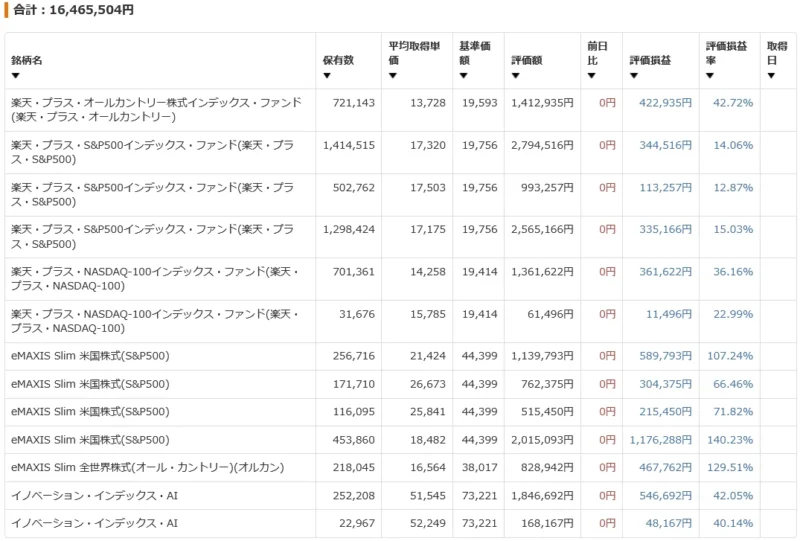Click profit value 304,375円
This screenshot has width=800, height=541.
(665, 384)
